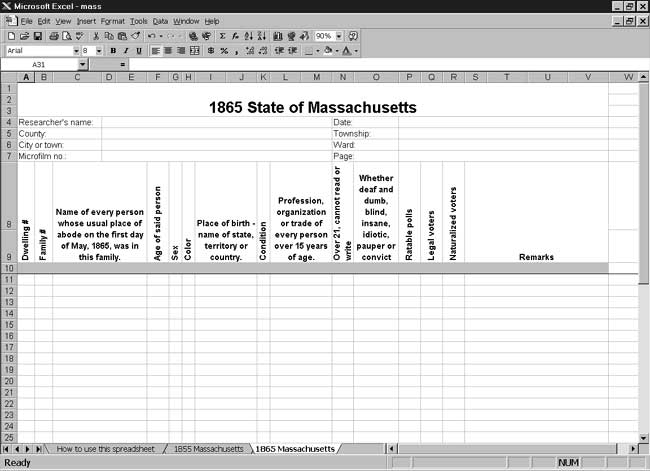The width and height of the screenshot is (650, 471).
Task: Click the Sort Ascending icon
Action: (248, 36)
